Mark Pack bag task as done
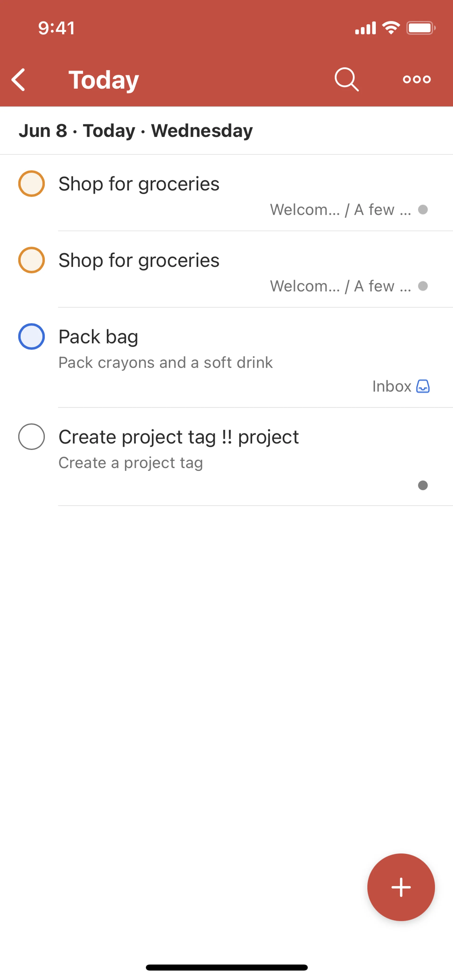The width and height of the screenshot is (453, 980). pyautogui.click(x=32, y=337)
